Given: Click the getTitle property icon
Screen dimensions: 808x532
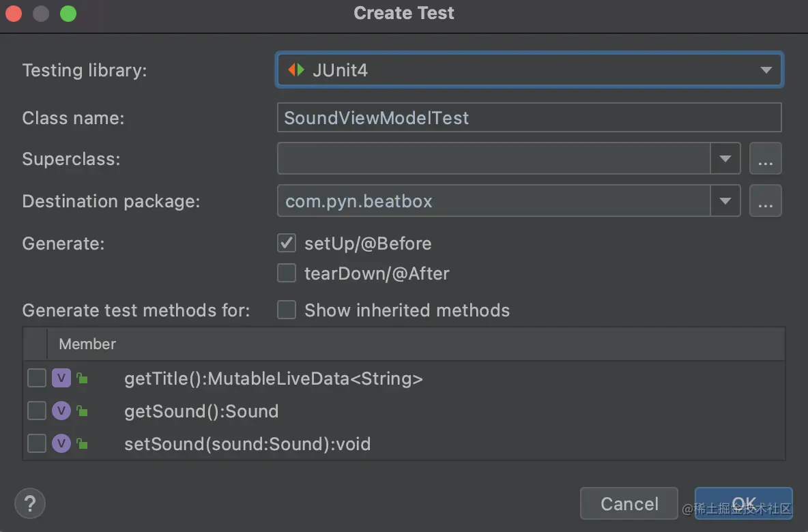Looking at the screenshot, I should tap(61, 379).
